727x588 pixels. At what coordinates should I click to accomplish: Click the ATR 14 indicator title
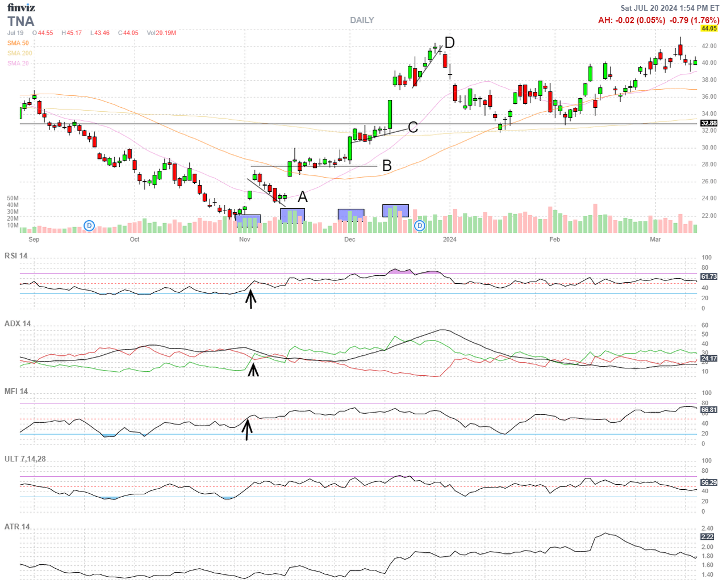(x=17, y=527)
